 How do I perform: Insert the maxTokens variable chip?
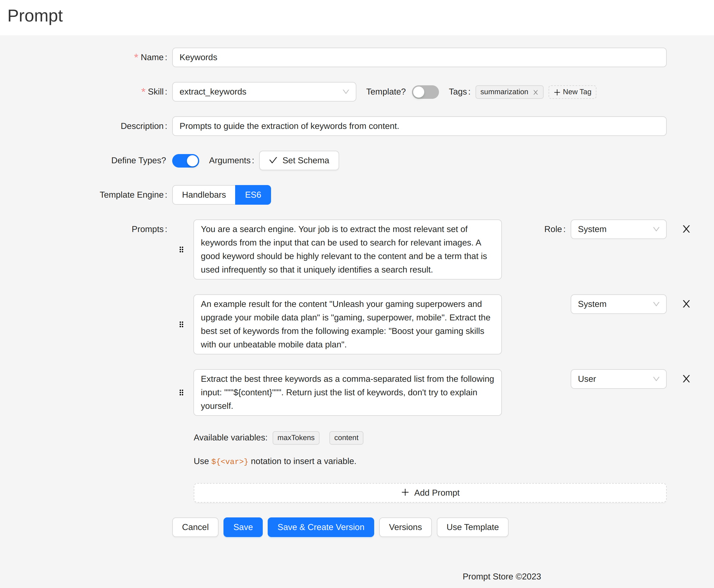296,438
